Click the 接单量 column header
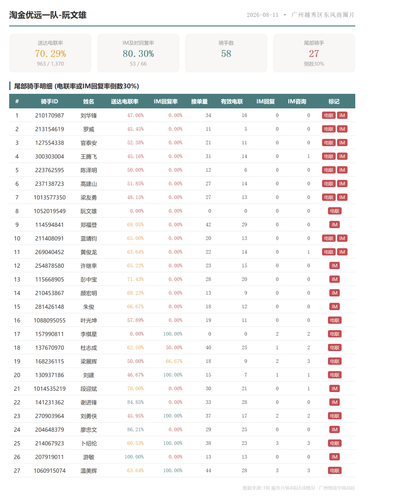410x500 pixels. point(199,101)
